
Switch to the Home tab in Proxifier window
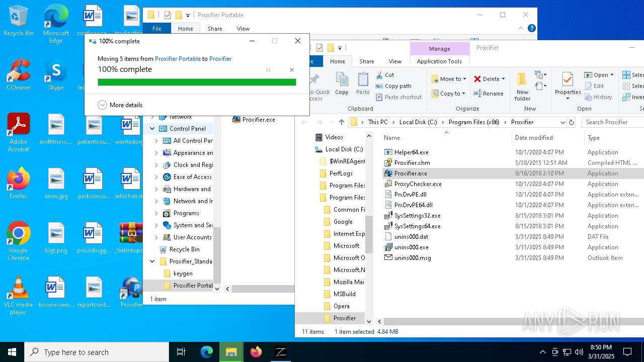(x=338, y=61)
